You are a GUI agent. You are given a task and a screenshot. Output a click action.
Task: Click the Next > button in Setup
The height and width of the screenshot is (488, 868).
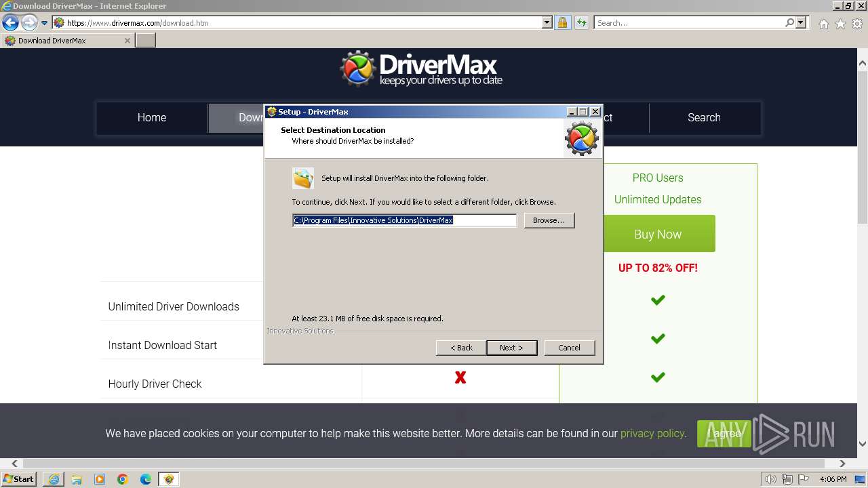click(x=511, y=348)
